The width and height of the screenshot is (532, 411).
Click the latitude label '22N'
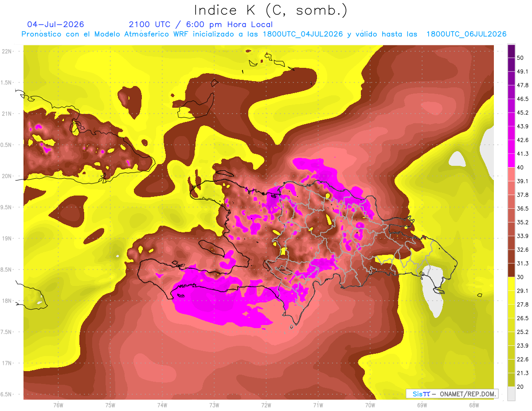pos(7,51)
